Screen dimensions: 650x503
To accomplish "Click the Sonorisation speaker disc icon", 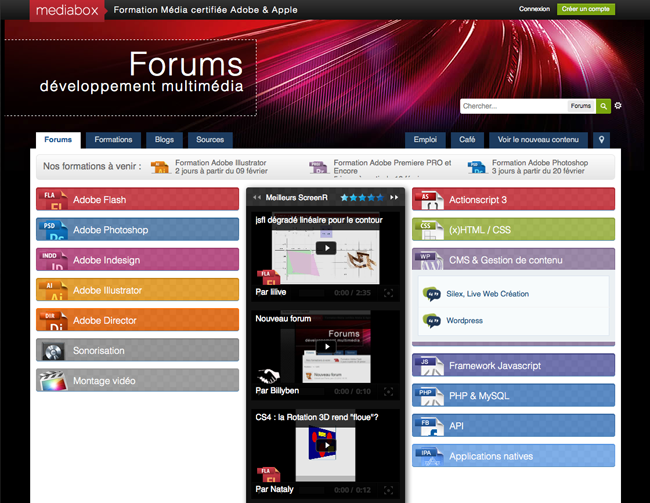I will 53,352.
